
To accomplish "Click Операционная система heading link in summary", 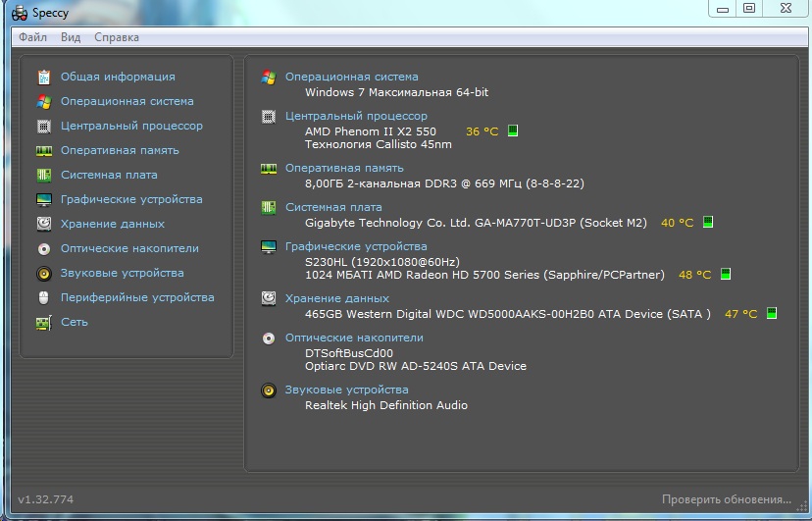I will [352, 77].
